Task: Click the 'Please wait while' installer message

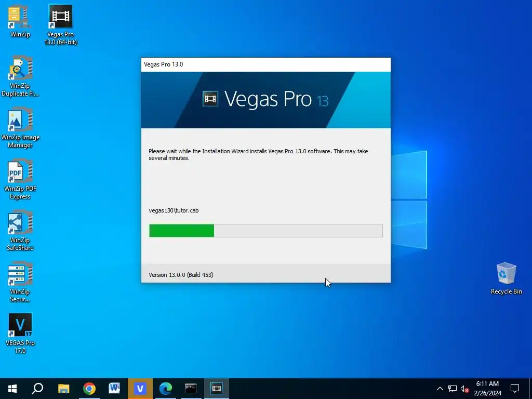Action: click(x=258, y=154)
